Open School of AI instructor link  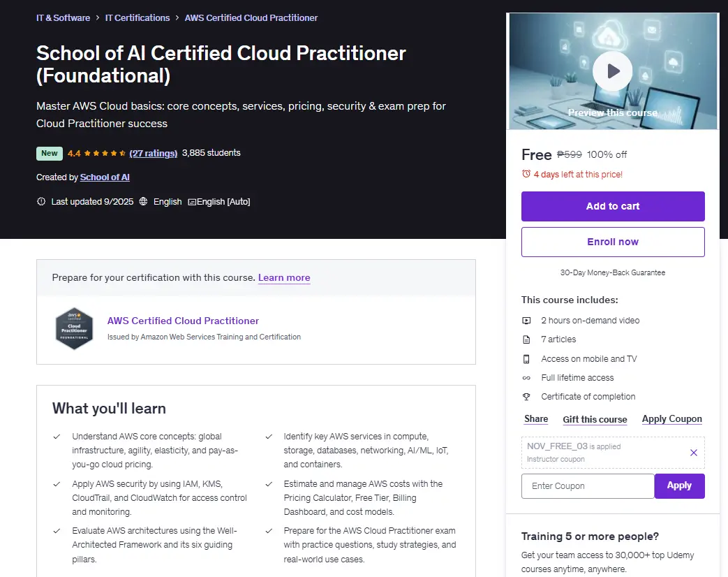[105, 177]
